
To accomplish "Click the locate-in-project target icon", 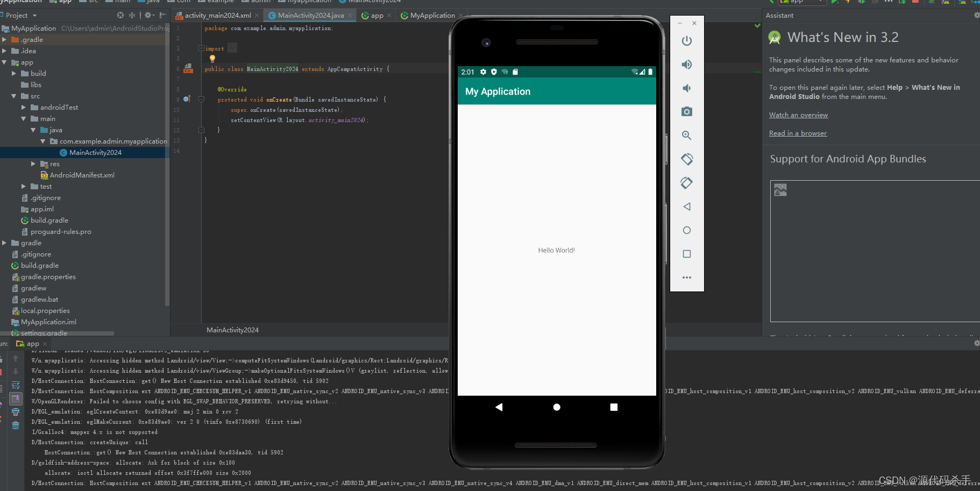I will 120,16.
